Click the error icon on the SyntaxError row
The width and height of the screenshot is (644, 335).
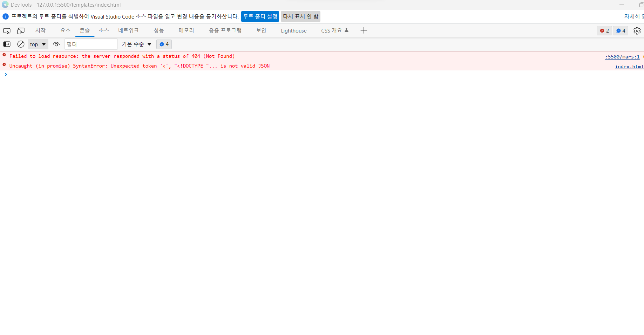point(4,65)
